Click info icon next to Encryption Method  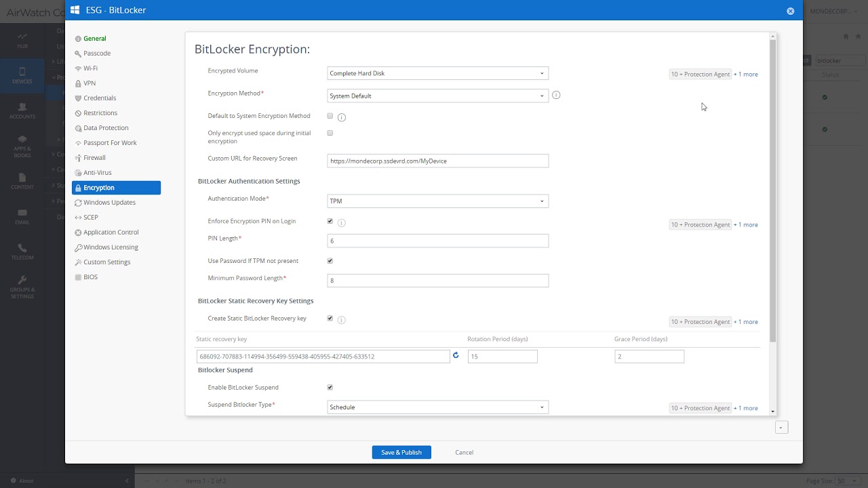556,96
